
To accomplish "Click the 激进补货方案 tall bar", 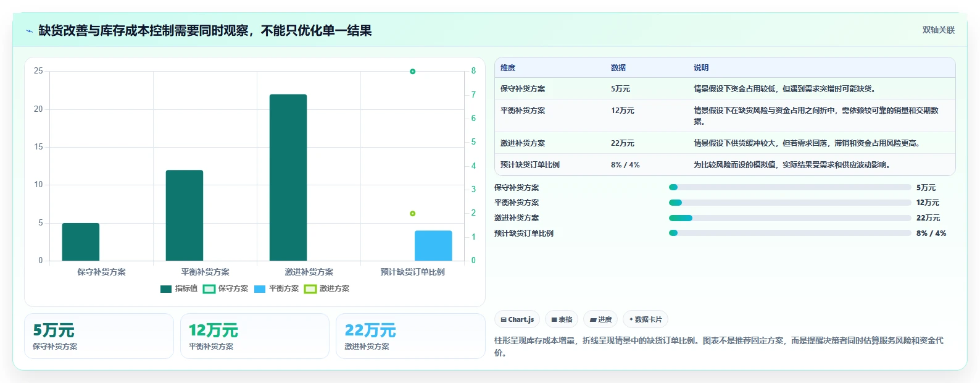I will 288,177.
